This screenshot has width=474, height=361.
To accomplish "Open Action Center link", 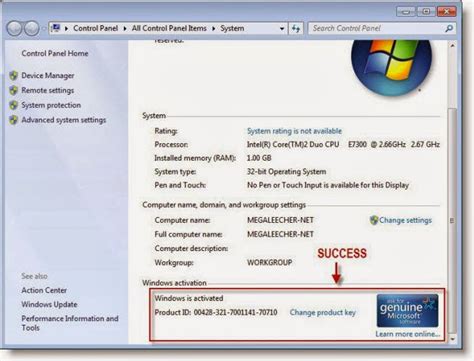I will coord(44,290).
